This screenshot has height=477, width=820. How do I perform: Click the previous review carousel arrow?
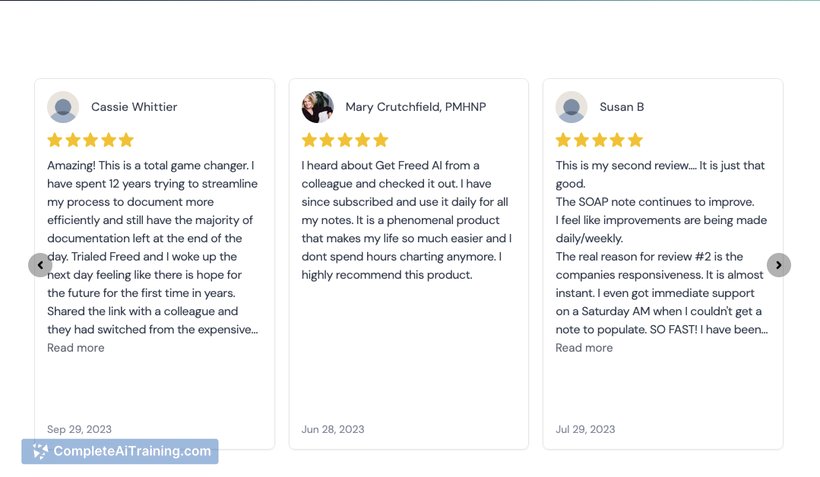click(x=40, y=265)
